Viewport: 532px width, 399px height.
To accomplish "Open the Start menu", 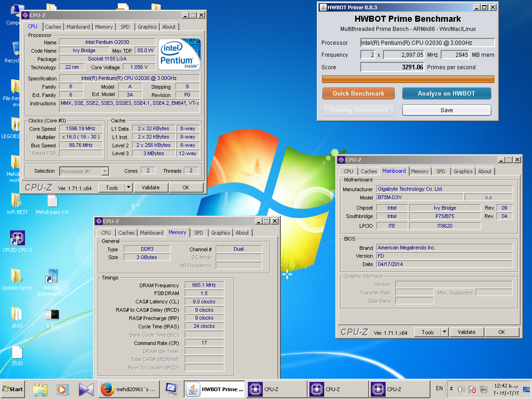I will coord(12,389).
